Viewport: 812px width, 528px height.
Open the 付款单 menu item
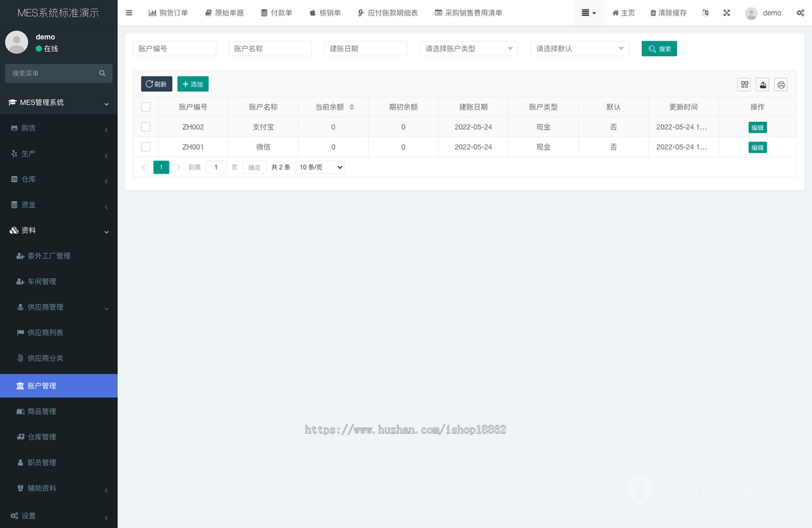pos(276,12)
